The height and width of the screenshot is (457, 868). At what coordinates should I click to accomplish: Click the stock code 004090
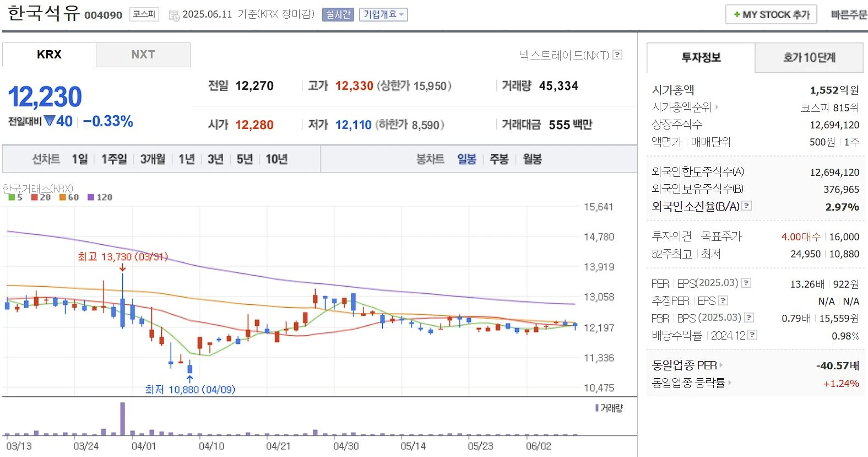click(103, 15)
